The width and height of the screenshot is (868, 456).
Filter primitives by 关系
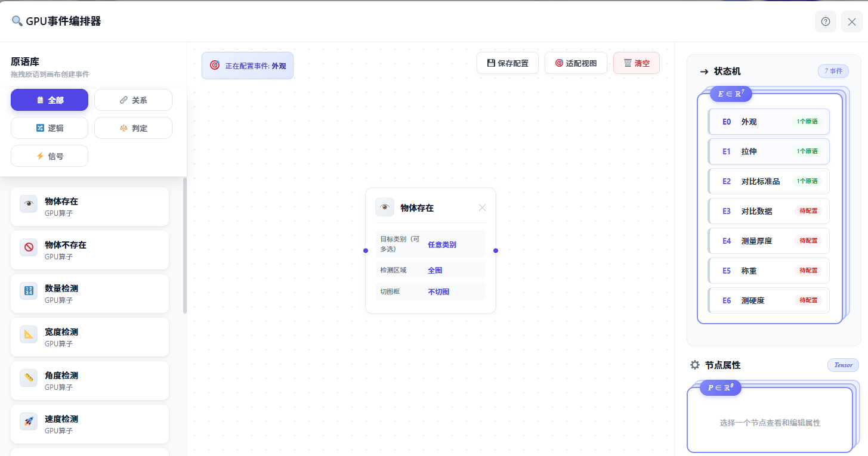[x=133, y=100]
